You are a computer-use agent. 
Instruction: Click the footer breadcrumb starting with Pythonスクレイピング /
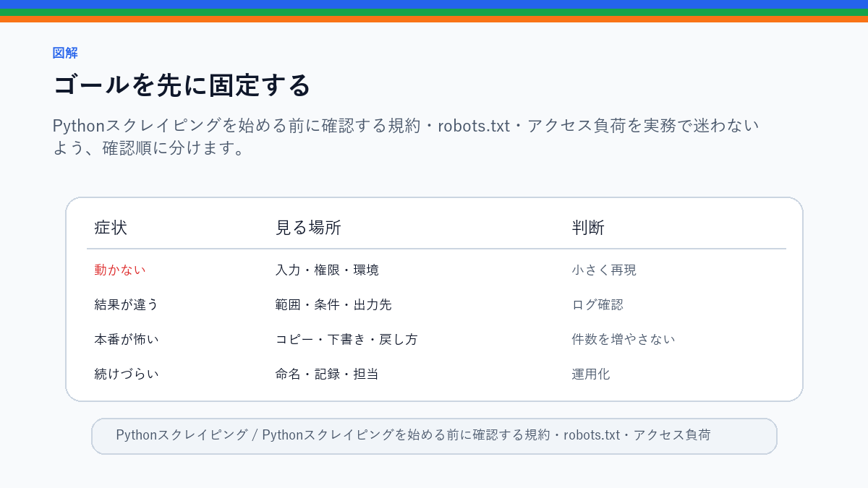pyautogui.click(x=413, y=435)
